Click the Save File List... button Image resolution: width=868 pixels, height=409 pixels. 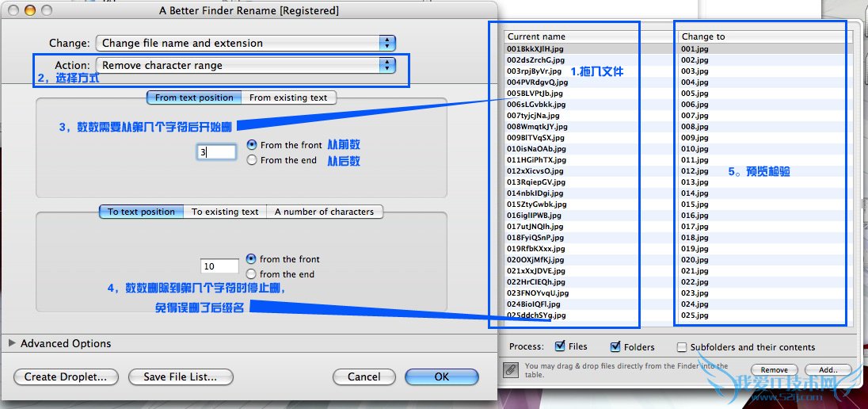(181, 377)
